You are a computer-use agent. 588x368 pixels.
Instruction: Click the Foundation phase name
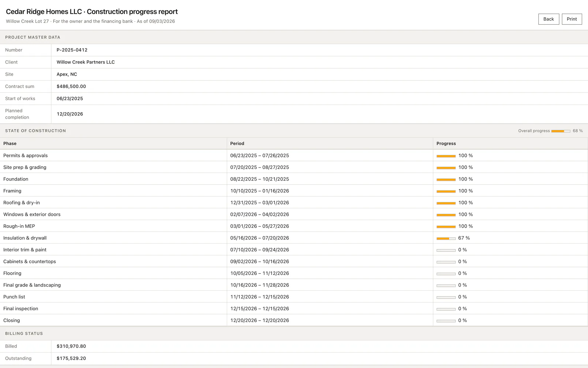16,179
